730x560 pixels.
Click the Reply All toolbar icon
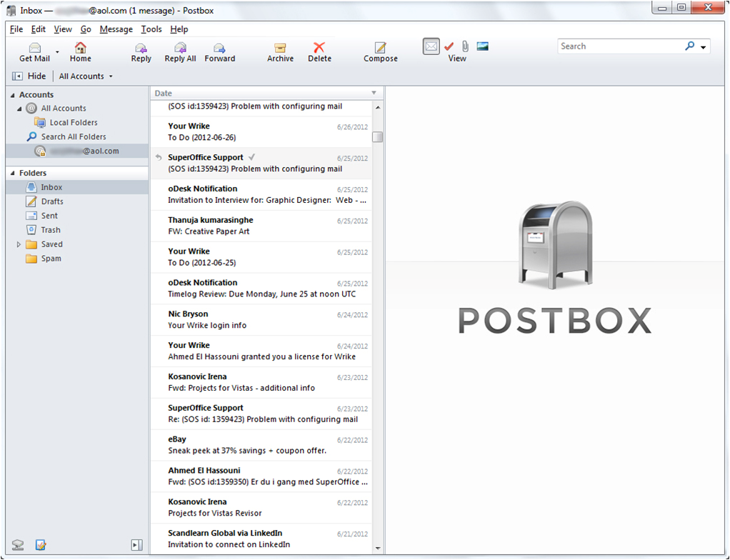tap(180, 52)
